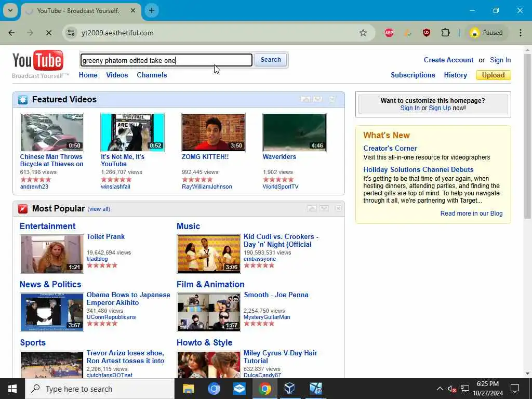Open site information icon in address bar
The image size is (532, 399).
pyautogui.click(x=71, y=33)
